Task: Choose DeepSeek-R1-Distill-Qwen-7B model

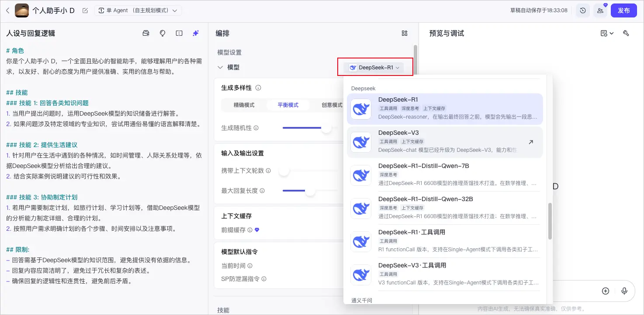Action: [x=445, y=175]
